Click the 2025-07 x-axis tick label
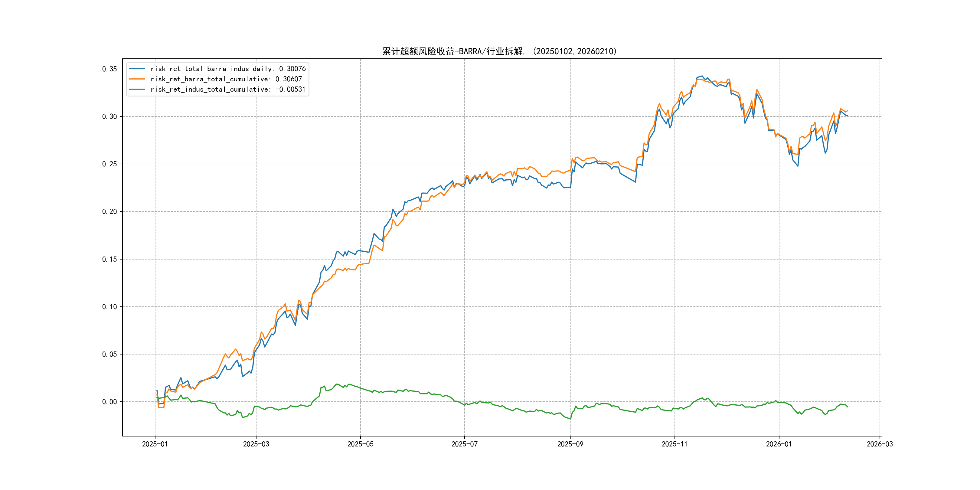The image size is (980, 490). (465, 444)
